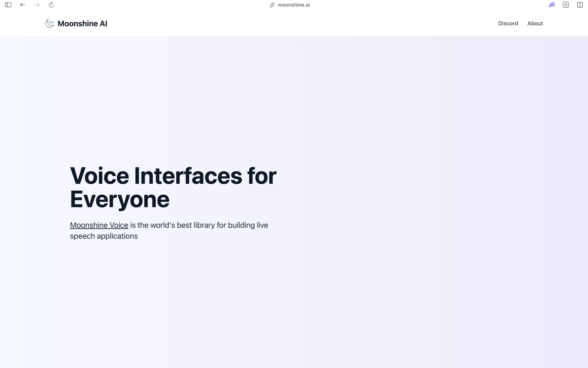
Task: Open the purple ghost extension icon
Action: point(552,5)
